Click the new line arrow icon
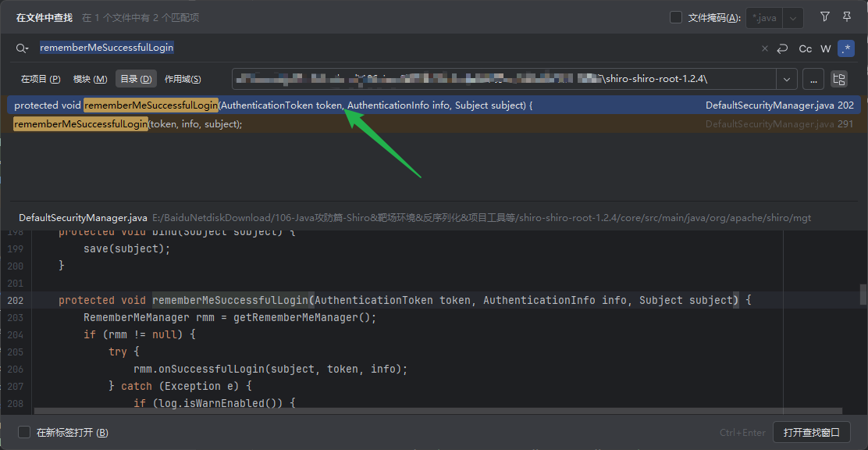868x450 pixels. [x=782, y=48]
